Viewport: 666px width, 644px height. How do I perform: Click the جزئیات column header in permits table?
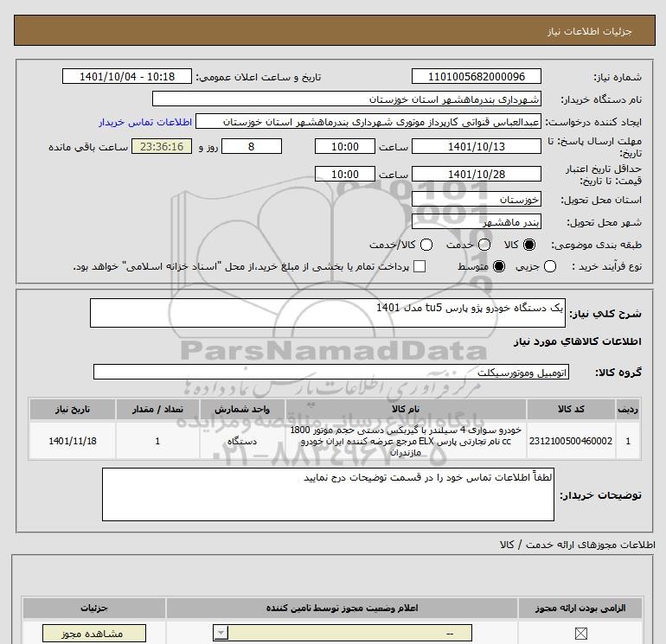click(94, 608)
